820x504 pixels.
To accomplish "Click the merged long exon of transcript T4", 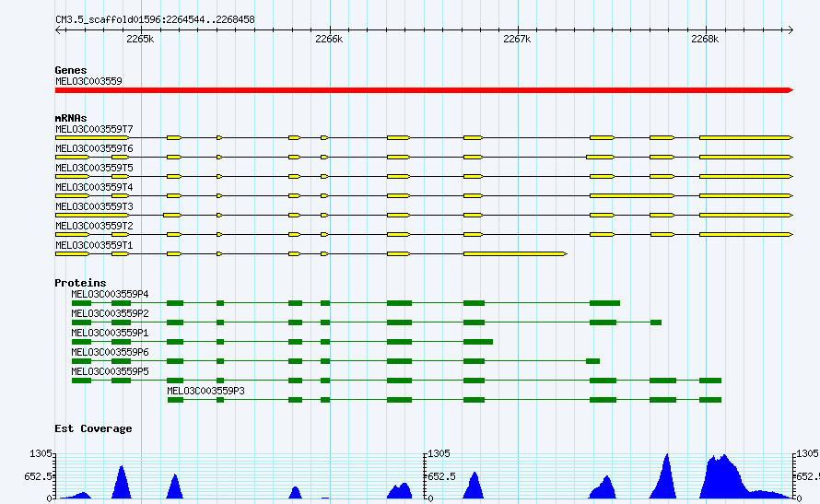I will (x=632, y=196).
